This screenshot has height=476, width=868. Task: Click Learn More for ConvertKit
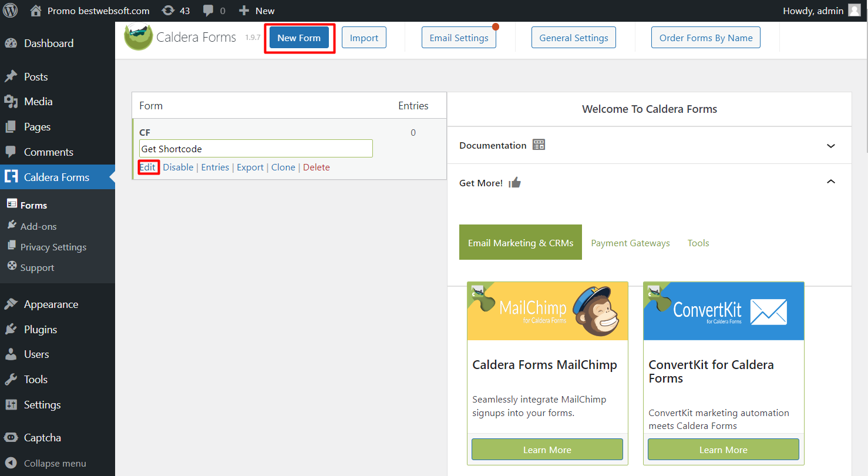(x=724, y=450)
